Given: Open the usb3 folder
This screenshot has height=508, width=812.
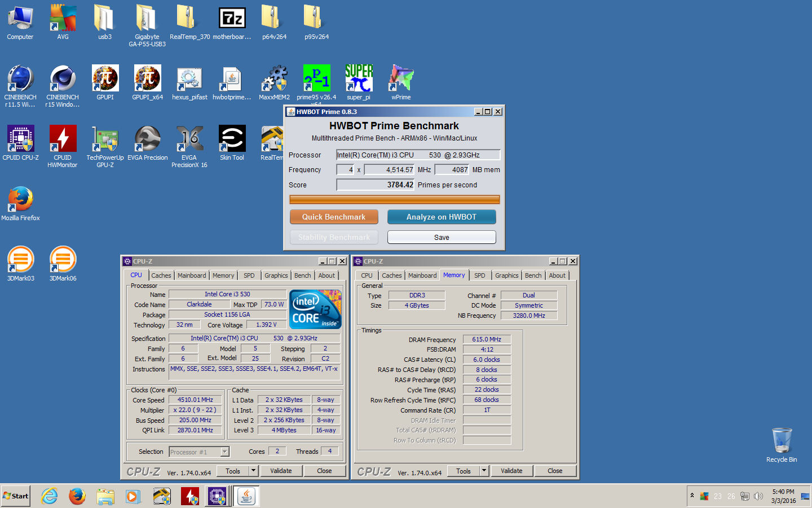Looking at the screenshot, I should [x=105, y=23].
